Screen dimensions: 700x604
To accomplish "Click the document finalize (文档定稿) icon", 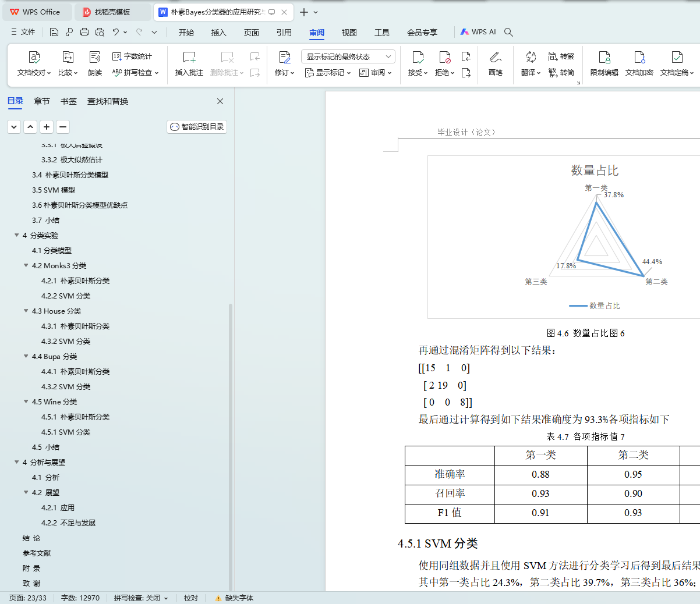I will click(x=677, y=57).
